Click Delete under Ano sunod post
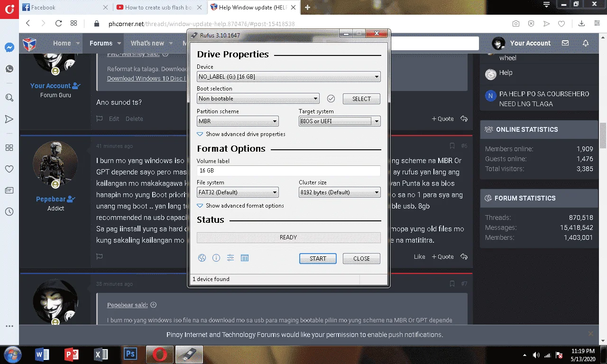 click(134, 118)
